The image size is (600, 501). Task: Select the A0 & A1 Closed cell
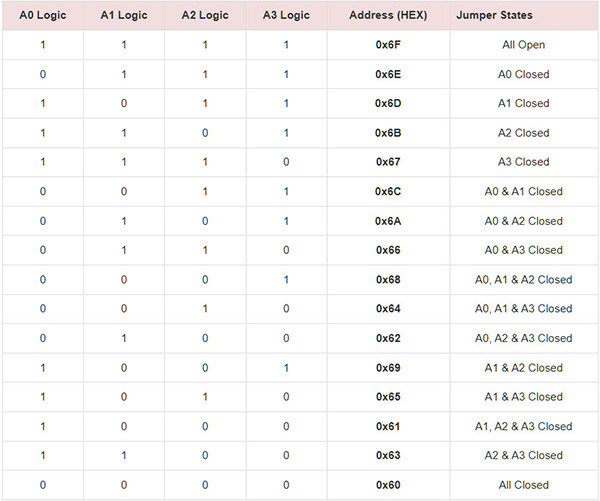coord(523,191)
